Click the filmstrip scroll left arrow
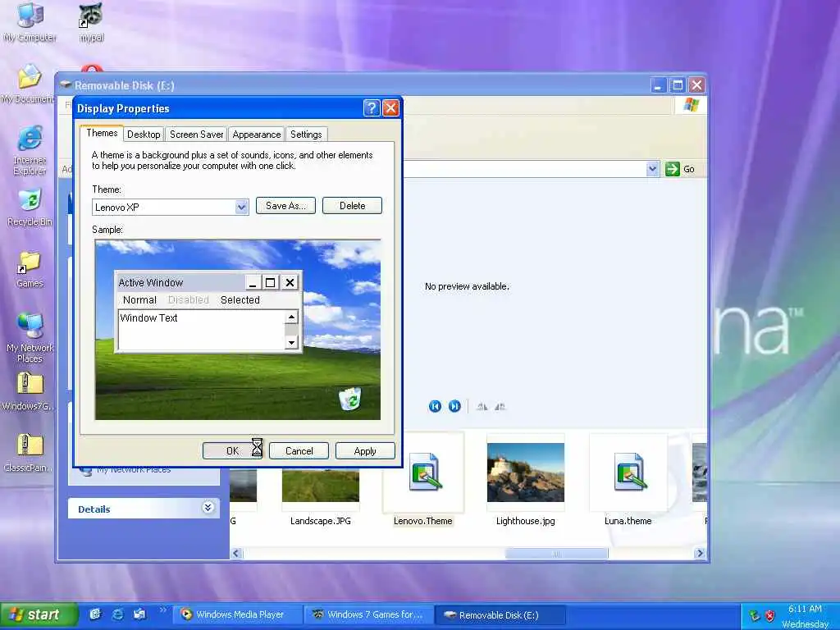 tap(236, 554)
